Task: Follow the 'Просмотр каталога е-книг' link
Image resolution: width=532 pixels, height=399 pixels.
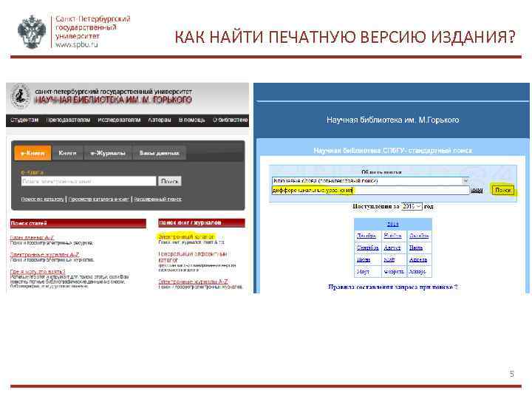Action: [x=99, y=199]
